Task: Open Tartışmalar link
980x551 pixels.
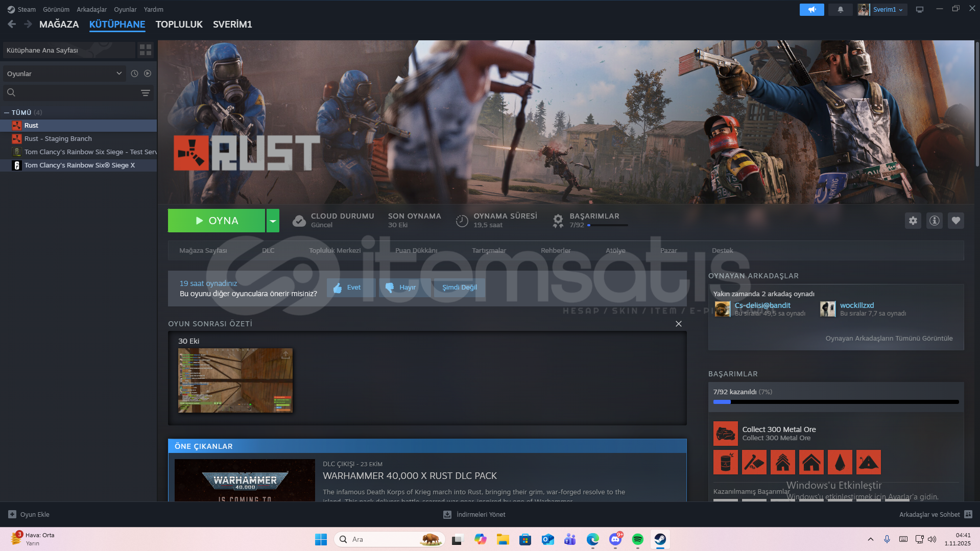Action: 489,251
